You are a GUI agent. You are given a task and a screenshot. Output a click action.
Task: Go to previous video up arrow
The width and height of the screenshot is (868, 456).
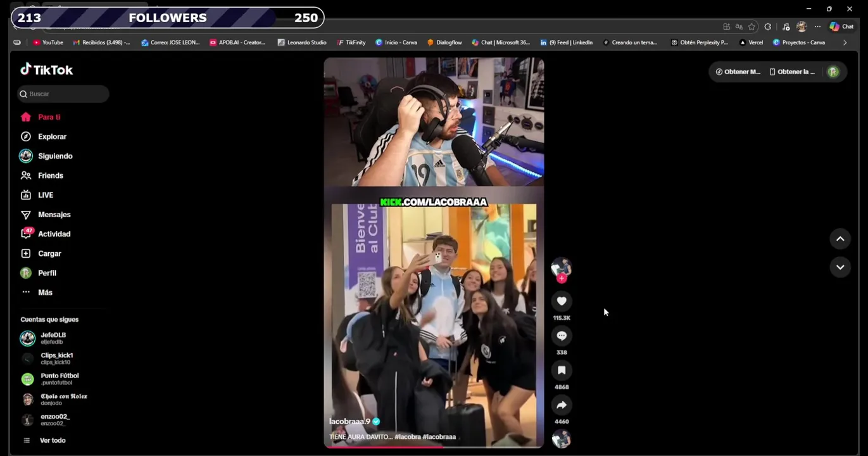pos(840,239)
